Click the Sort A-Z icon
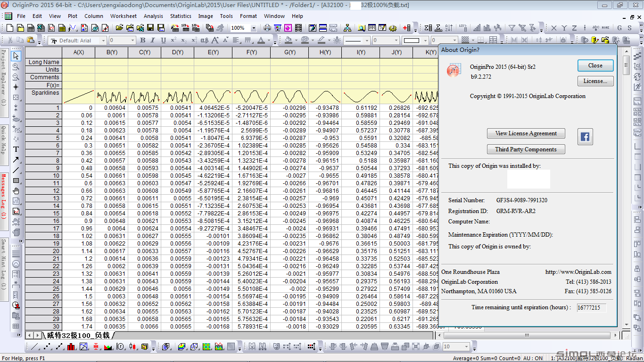 click(448, 28)
